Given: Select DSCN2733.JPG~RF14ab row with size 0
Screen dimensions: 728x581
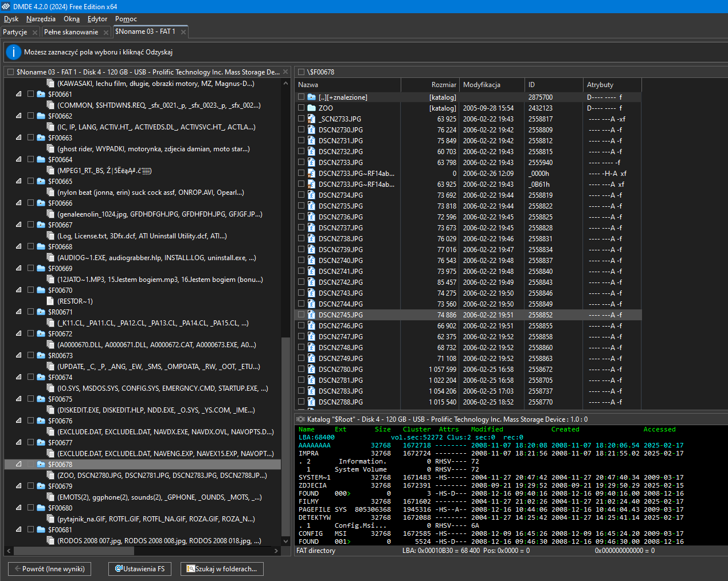Looking at the screenshot, I should (x=468, y=173).
